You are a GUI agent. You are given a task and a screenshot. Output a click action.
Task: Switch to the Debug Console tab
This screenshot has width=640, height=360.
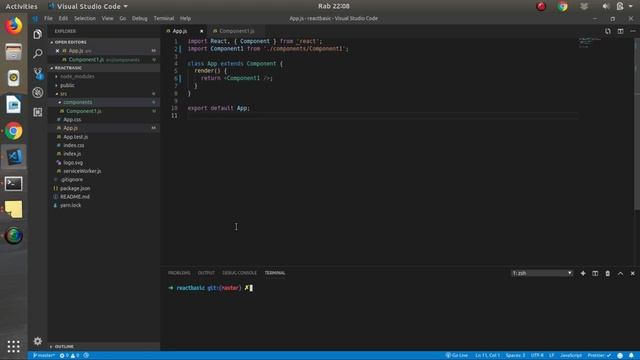coord(240,273)
